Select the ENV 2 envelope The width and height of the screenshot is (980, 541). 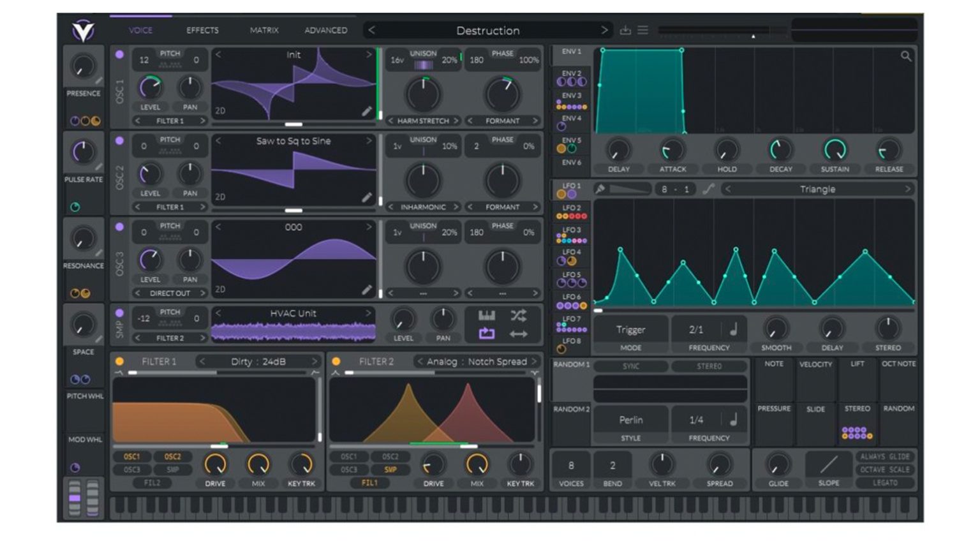[x=572, y=73]
